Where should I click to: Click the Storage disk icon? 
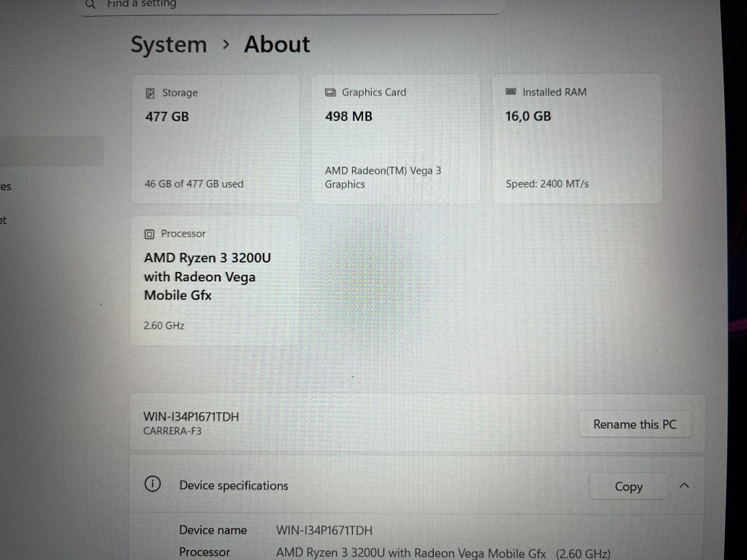point(150,93)
